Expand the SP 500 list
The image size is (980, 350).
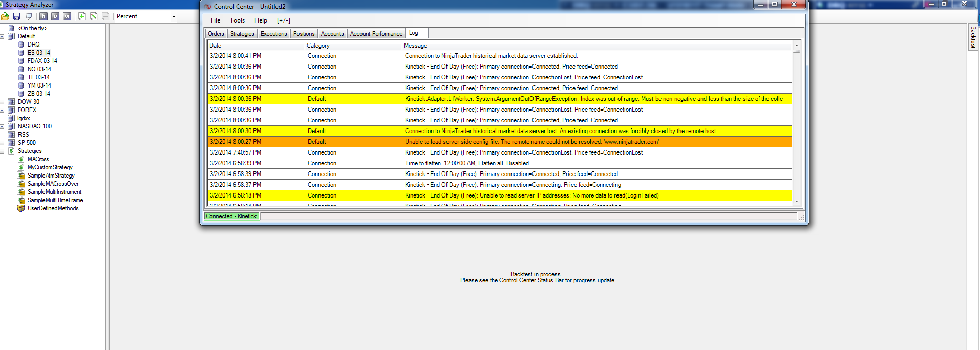click(x=2, y=143)
